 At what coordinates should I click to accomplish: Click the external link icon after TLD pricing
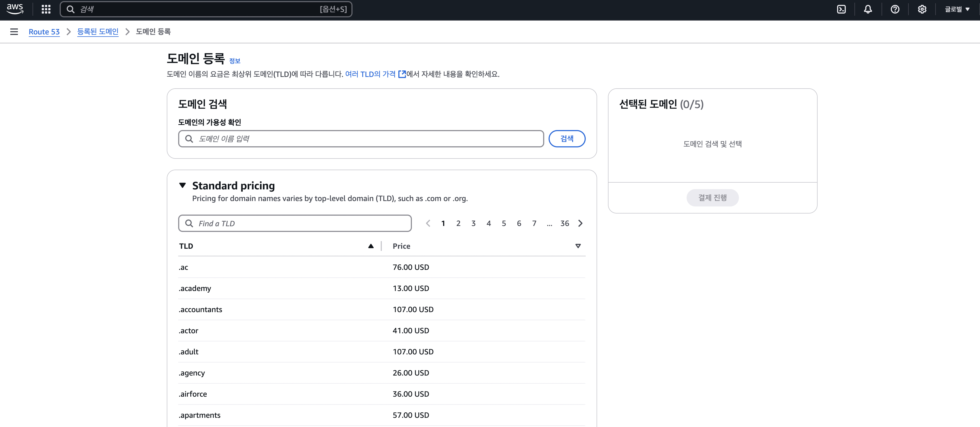coord(402,74)
